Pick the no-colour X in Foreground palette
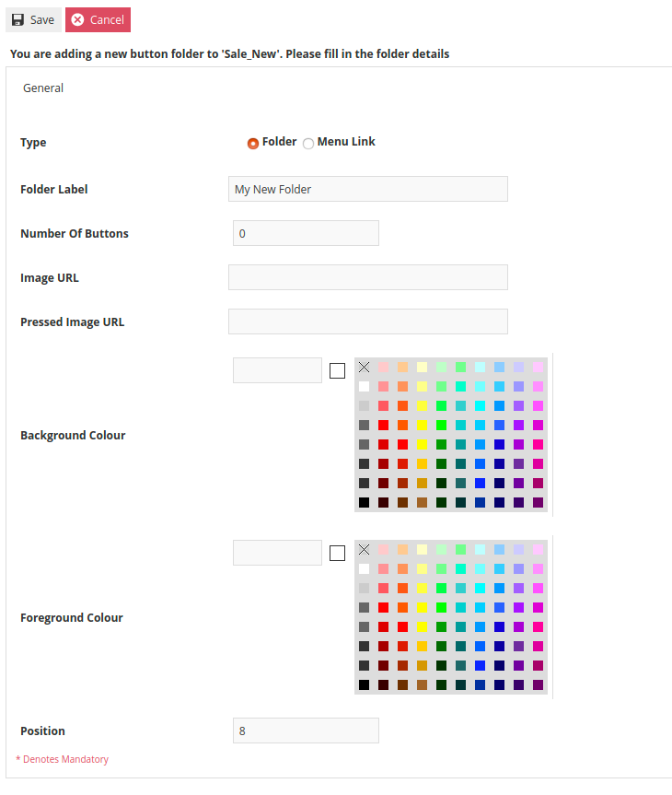Image resolution: width=672 pixels, height=795 pixels. pyautogui.click(x=364, y=550)
